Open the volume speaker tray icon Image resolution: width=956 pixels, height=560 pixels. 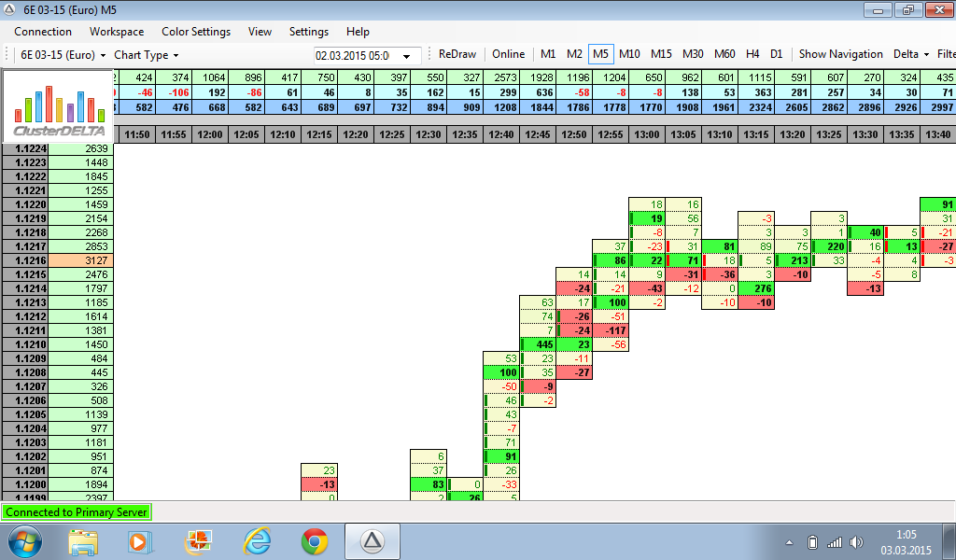tap(857, 541)
